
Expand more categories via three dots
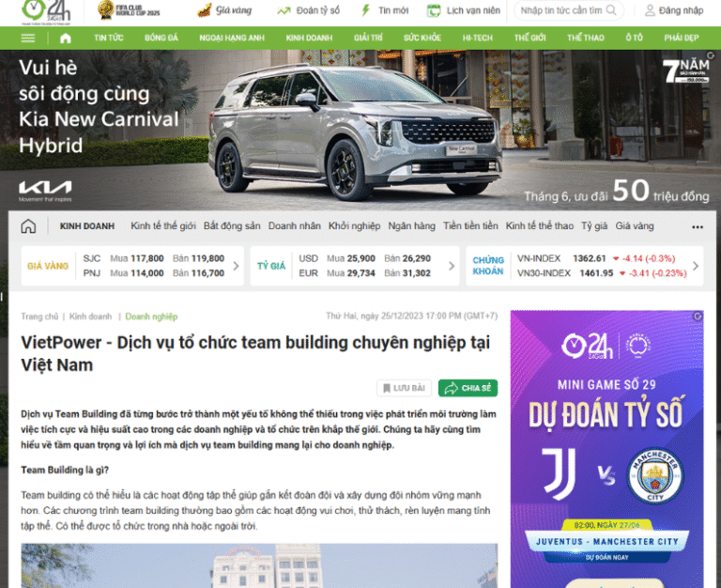click(x=698, y=226)
